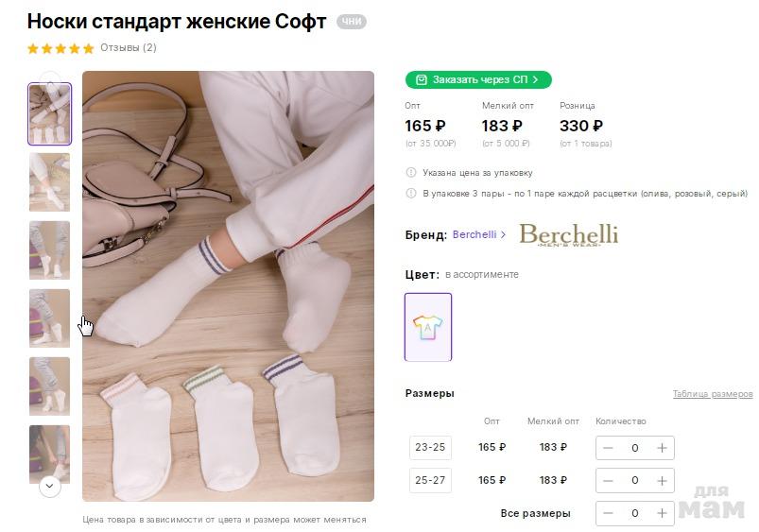Click the info icon beside three-pairs note
Image resolution: width=759 pixels, height=532 pixels.
[x=410, y=194]
